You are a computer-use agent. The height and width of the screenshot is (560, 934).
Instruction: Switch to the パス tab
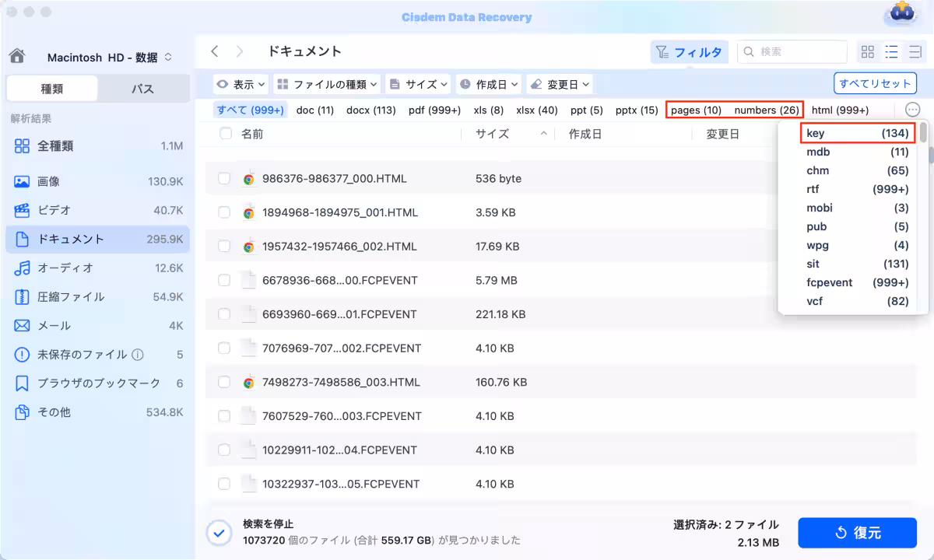coord(142,89)
